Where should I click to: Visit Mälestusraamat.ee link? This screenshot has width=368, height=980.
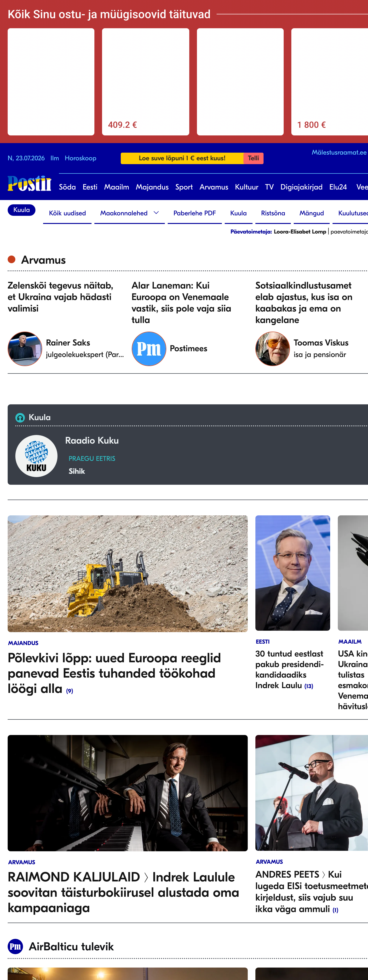[339, 152]
